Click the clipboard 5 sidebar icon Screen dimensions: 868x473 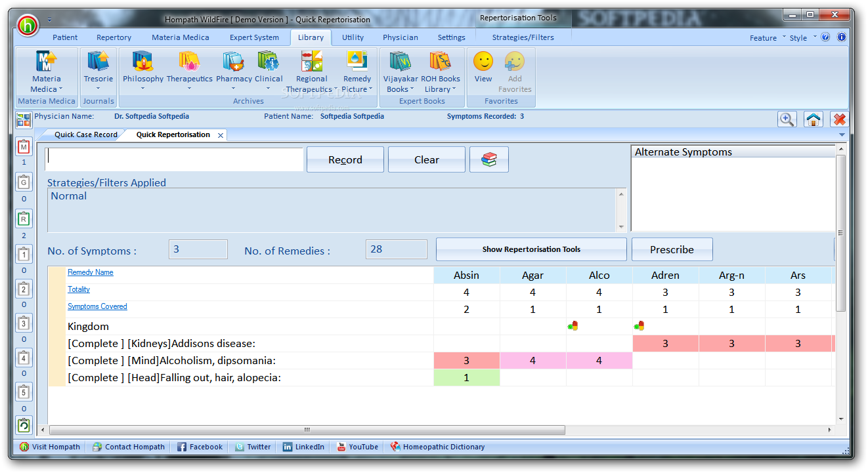tap(24, 392)
